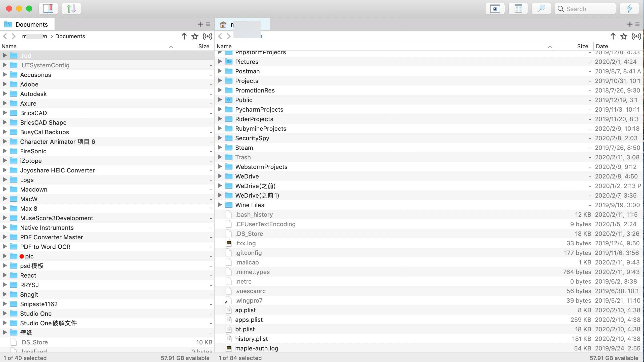Select the .fxx.log file
The image size is (644, 362).
429,243
